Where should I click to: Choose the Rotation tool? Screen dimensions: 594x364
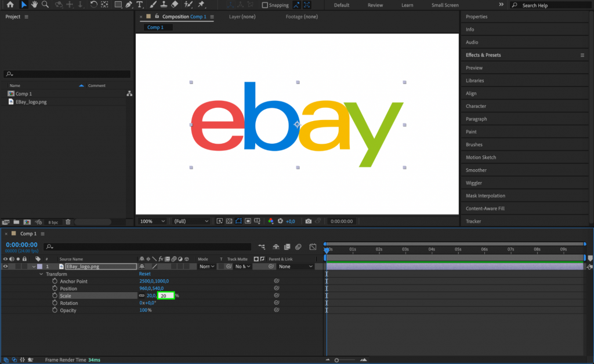click(93, 5)
